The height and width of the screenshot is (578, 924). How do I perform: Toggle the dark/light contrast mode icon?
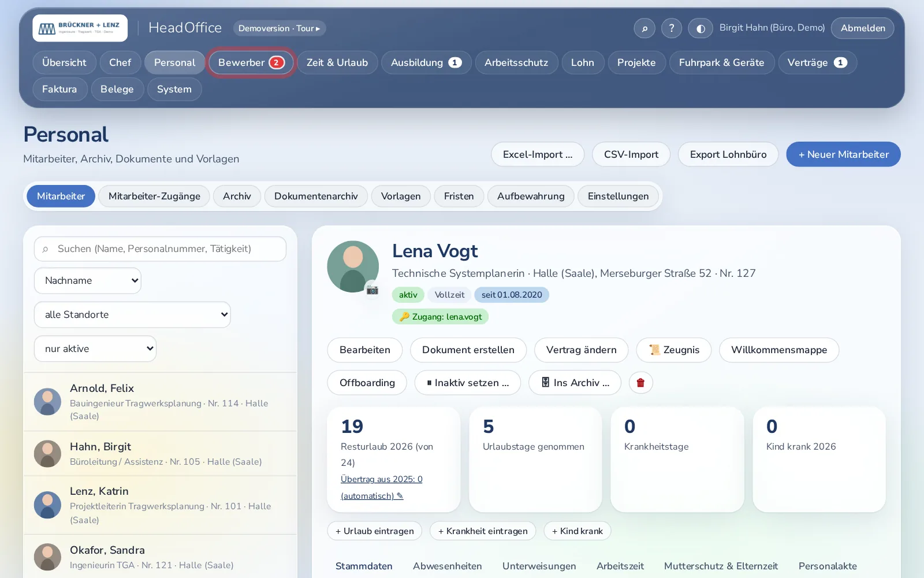[700, 28]
